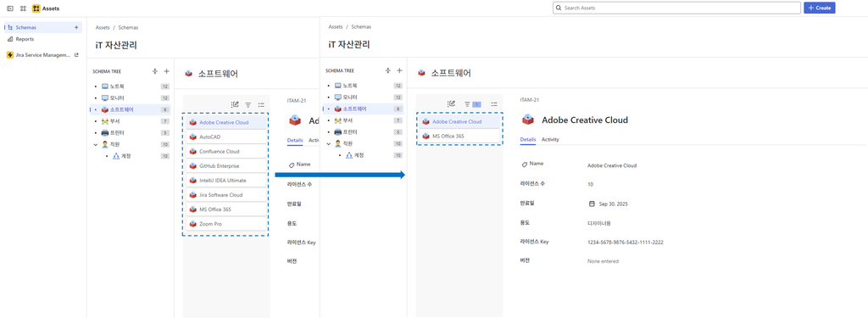Viewport: 868px width, 318px height.
Task: Open MS Office 365 in the unfiltered eight-item list
Action: pos(225,209)
